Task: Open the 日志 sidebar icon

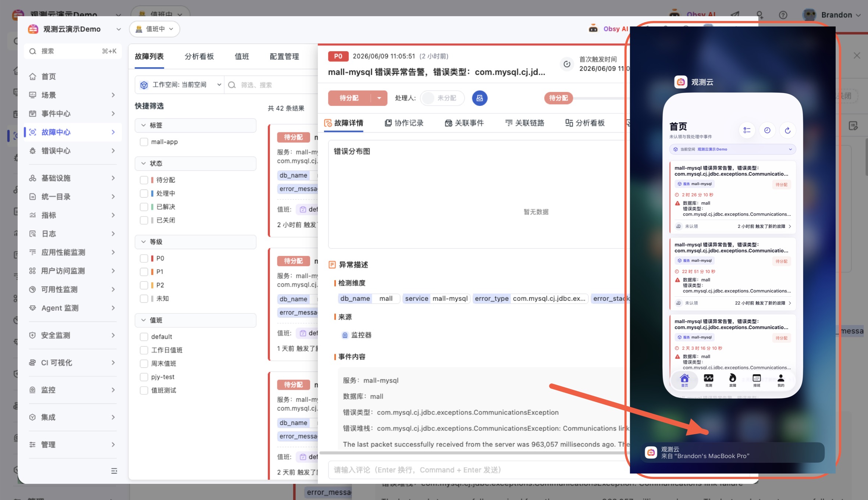Action: tap(33, 234)
